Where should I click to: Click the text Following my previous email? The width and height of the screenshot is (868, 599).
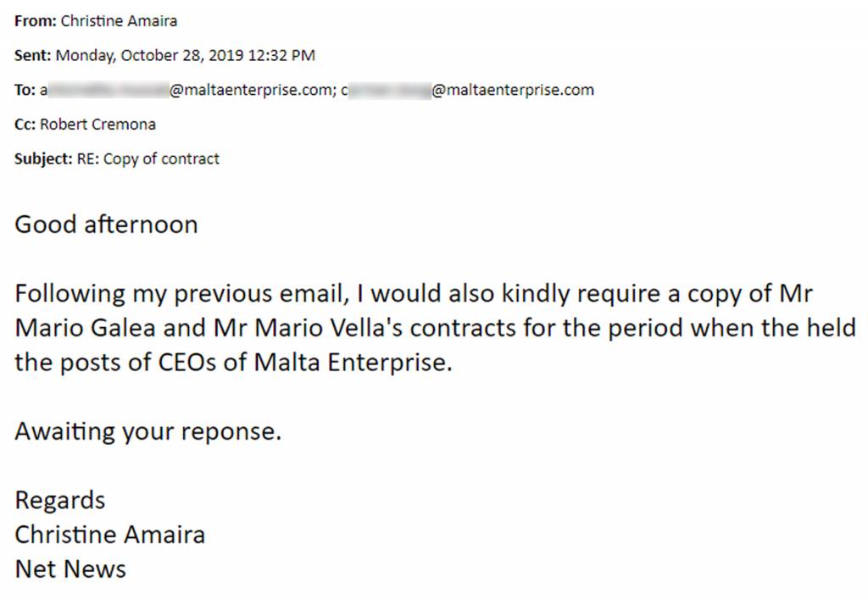point(183,294)
